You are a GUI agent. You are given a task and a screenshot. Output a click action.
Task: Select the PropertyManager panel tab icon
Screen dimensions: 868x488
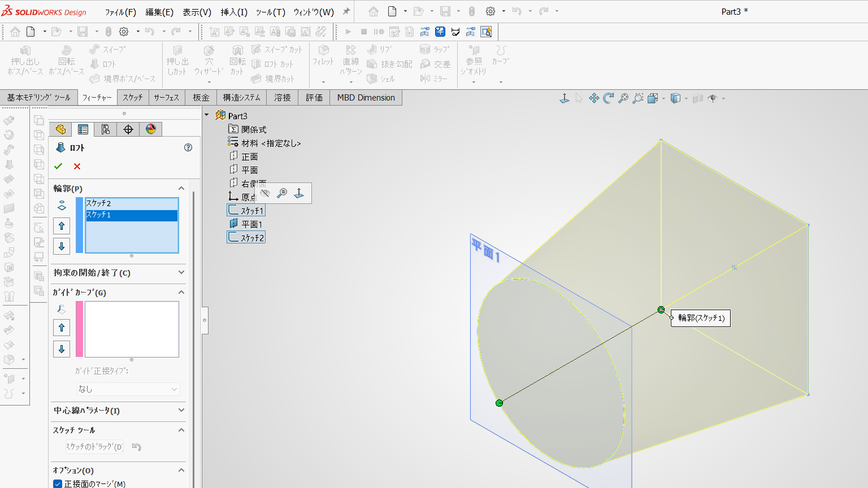tap(83, 129)
